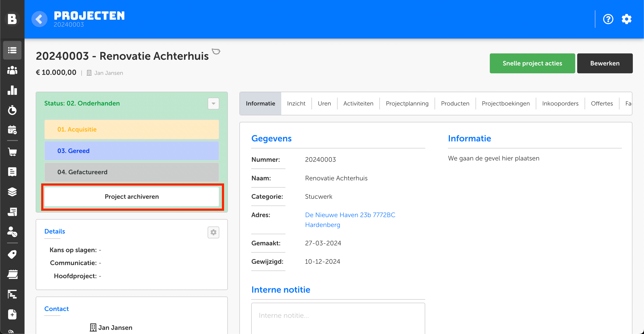Open the stacked calendar pages sidebar icon
This screenshot has width=644, height=334.
[12, 274]
